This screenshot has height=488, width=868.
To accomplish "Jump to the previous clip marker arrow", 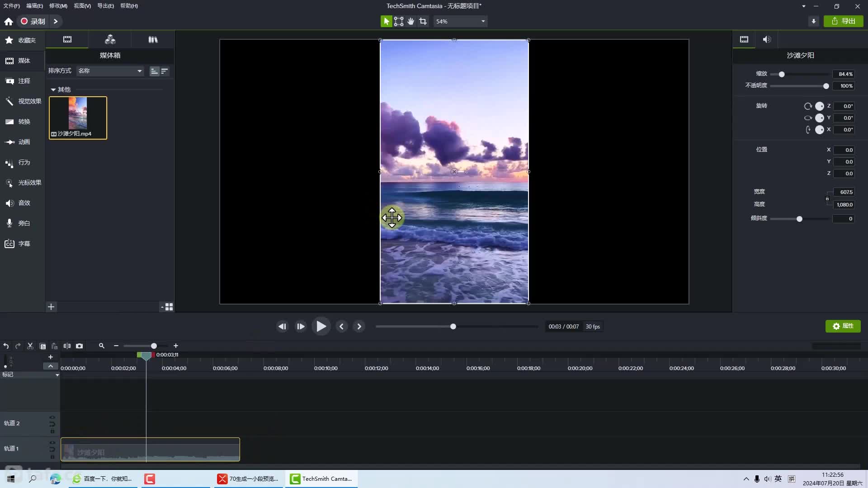I will [342, 326].
